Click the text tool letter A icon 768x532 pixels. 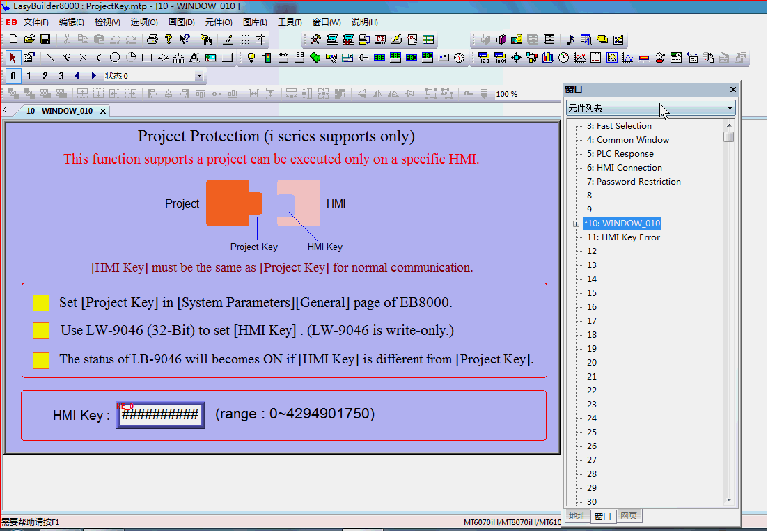pyautogui.click(x=194, y=58)
